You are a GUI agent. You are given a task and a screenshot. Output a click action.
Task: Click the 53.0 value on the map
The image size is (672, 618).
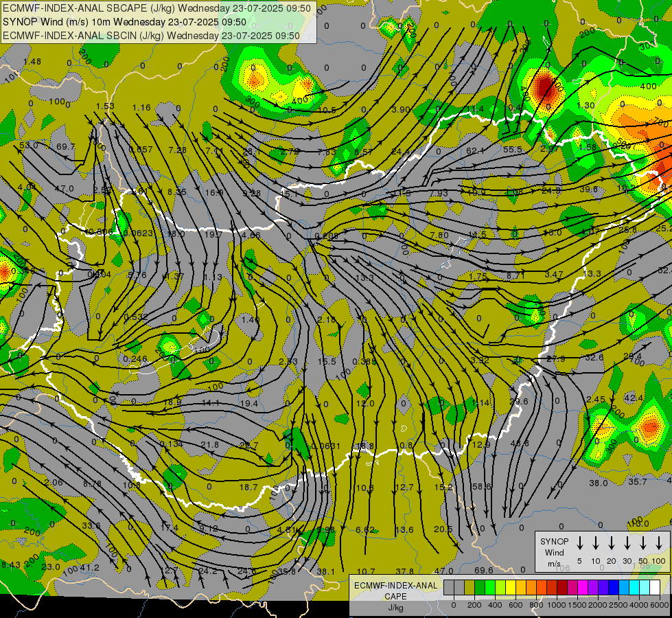pos(29,145)
